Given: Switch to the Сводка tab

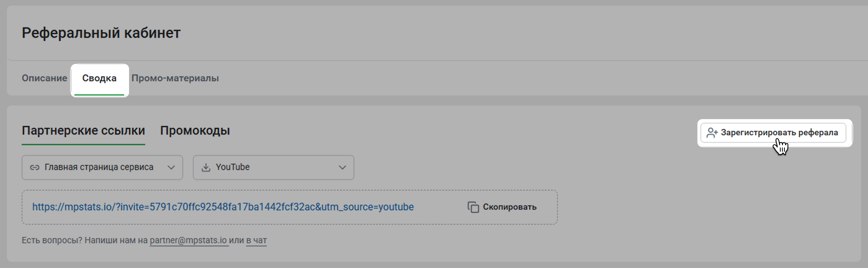Looking at the screenshot, I should pyautogui.click(x=99, y=78).
